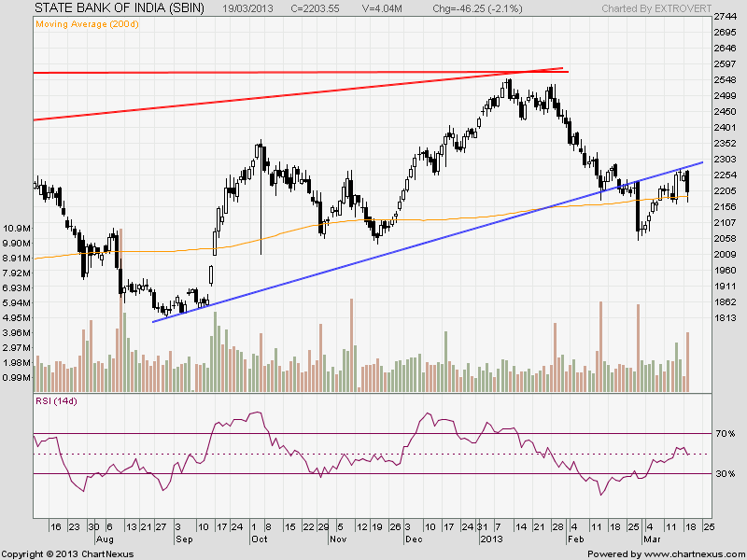
Task: Select the 2744 top price axis label
Action: [725, 19]
